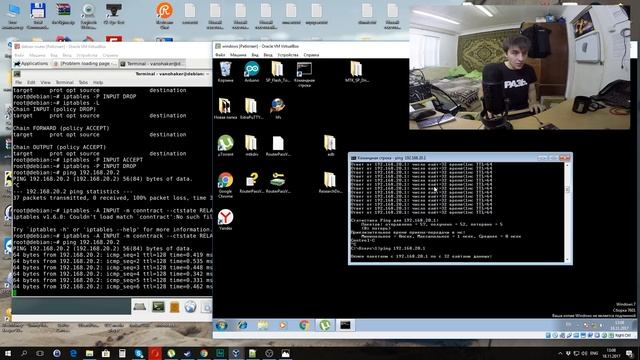Viewport: 640px width, 360px height.
Task: Open Windows Media Player from the Windows 7 taskbar
Action: [283, 325]
